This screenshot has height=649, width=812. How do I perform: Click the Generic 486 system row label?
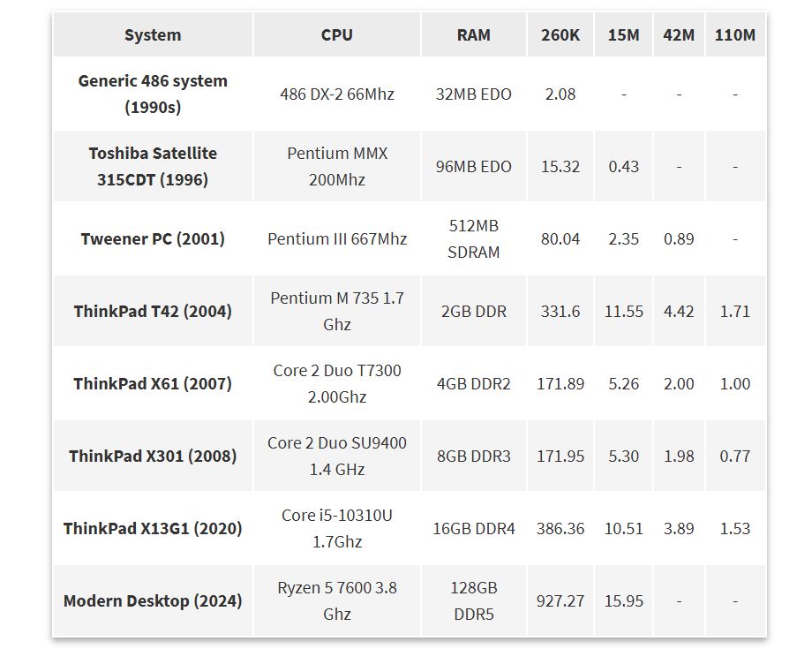click(x=153, y=94)
